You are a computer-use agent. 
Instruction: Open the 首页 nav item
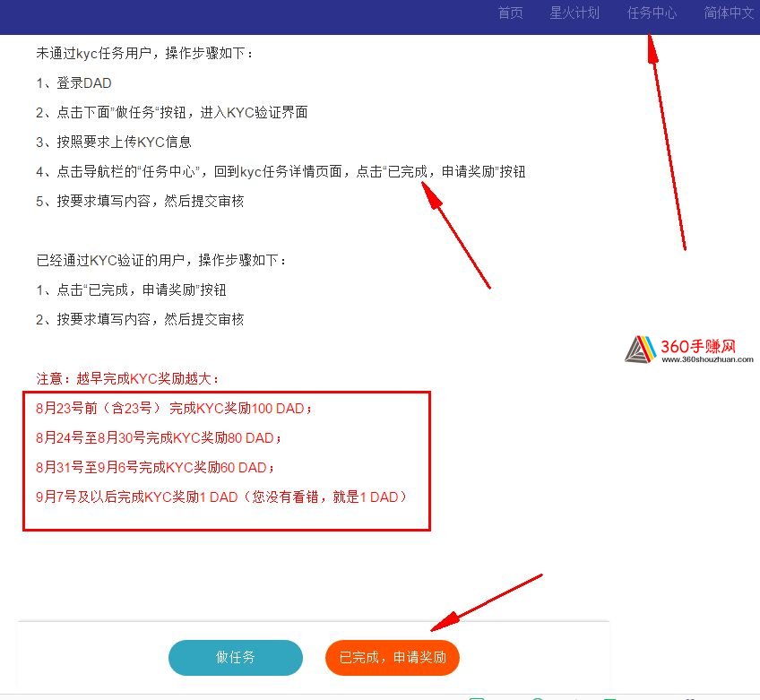point(510,13)
